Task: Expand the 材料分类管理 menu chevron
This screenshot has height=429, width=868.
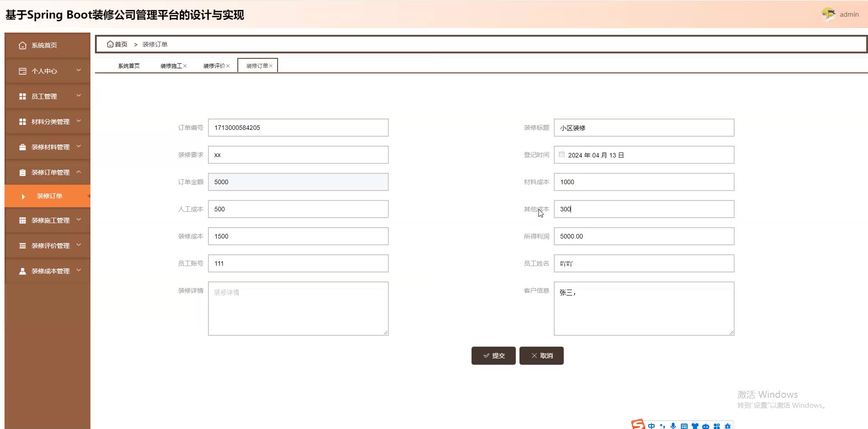Action: [x=79, y=121]
